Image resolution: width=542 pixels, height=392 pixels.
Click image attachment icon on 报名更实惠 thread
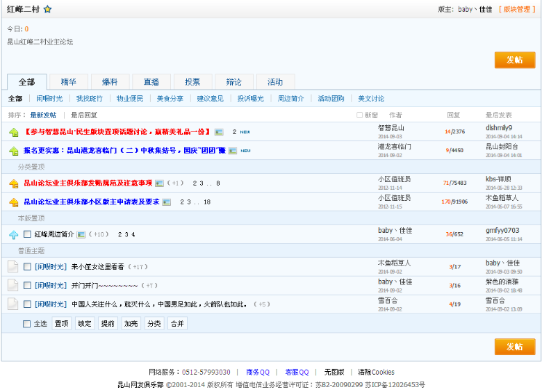pos(233,150)
